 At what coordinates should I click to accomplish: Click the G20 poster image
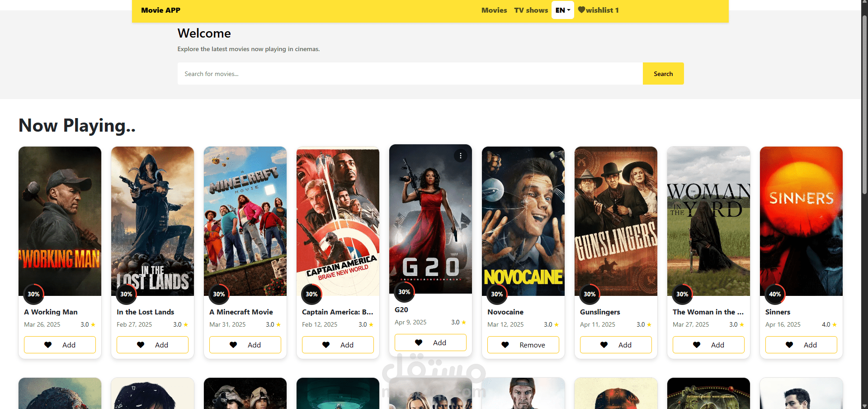pyautogui.click(x=430, y=219)
